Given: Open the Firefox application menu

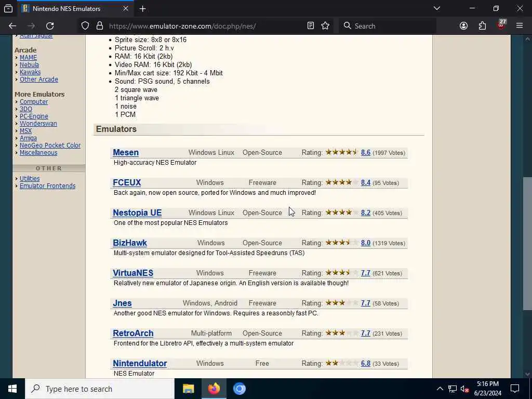Looking at the screenshot, I should [520, 26].
